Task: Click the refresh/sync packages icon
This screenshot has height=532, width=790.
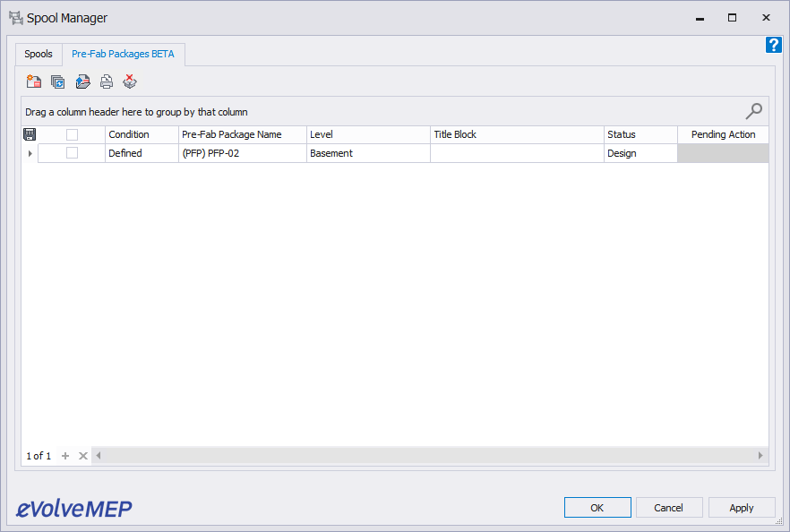Action: point(58,82)
